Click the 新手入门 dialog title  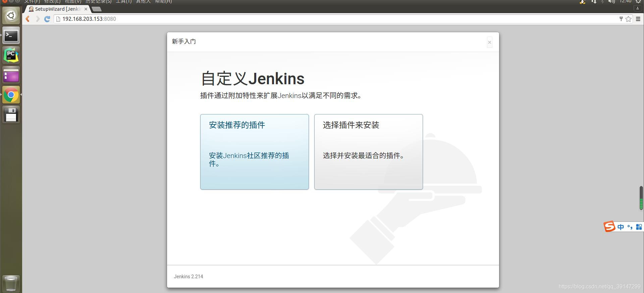click(x=184, y=41)
